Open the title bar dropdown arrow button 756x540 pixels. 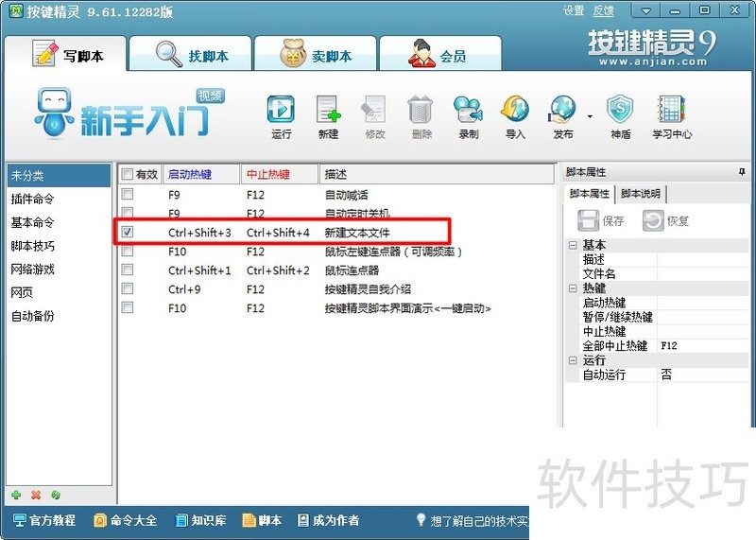tap(646, 10)
